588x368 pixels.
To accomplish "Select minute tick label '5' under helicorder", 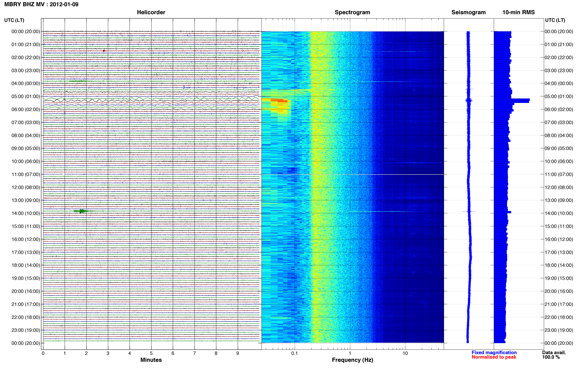I will click(151, 353).
